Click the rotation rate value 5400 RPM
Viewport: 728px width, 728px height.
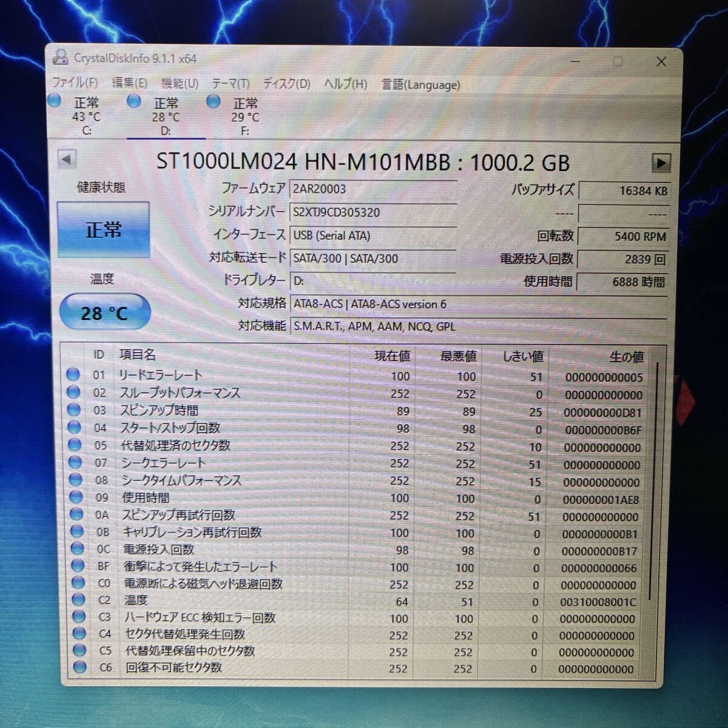[x=623, y=237]
